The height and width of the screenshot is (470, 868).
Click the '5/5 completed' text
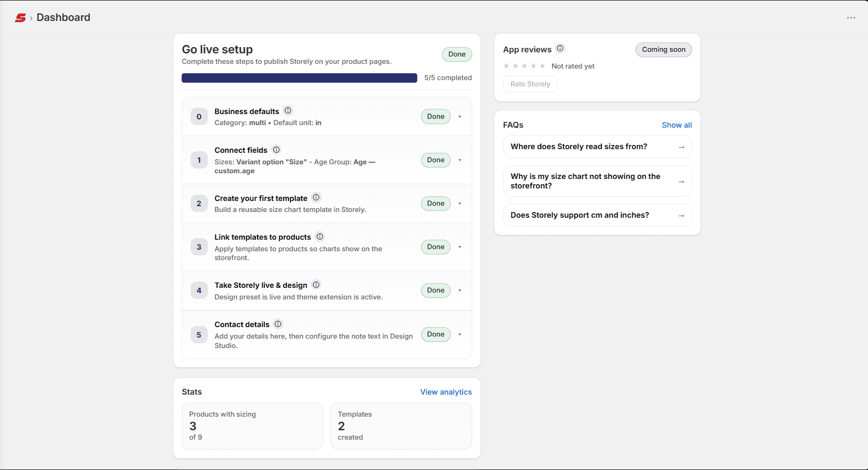(448, 78)
